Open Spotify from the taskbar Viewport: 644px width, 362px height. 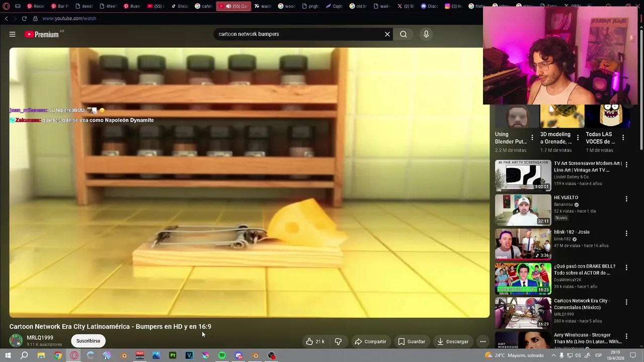(x=222, y=355)
